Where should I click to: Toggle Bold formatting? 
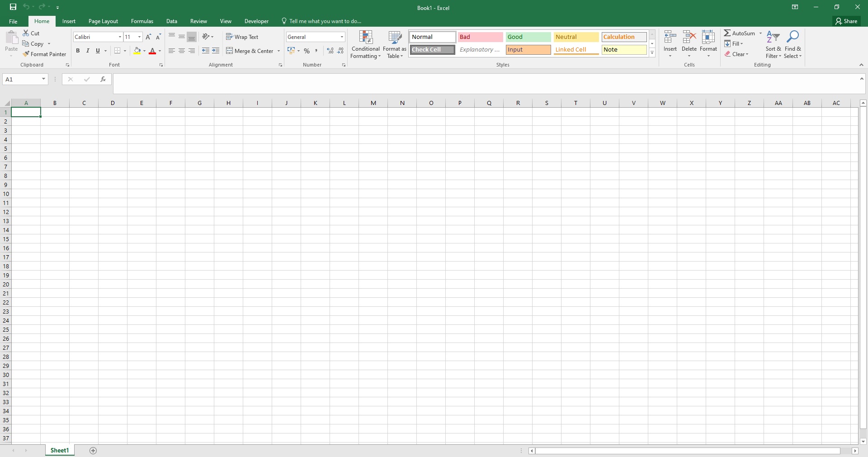pos(78,51)
